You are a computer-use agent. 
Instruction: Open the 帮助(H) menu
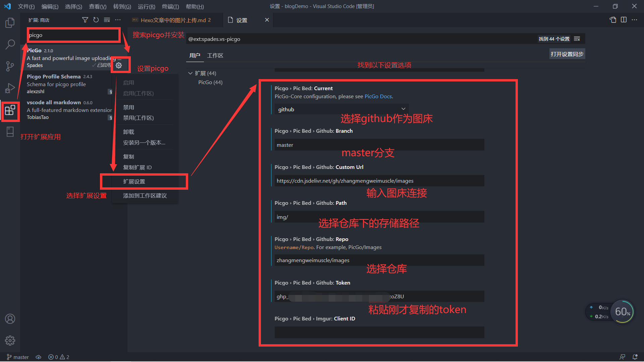click(195, 6)
